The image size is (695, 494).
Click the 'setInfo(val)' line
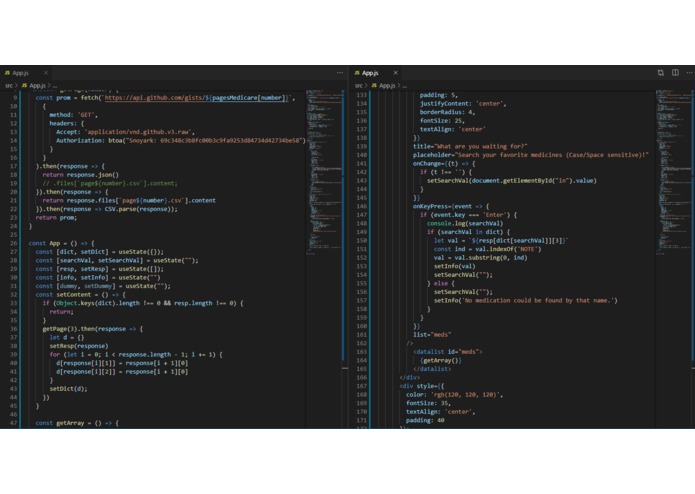click(x=454, y=266)
